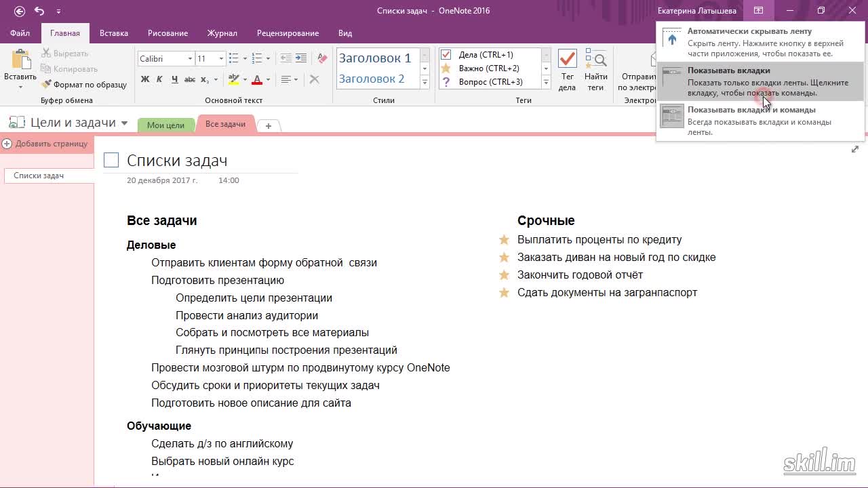Click the 14:00 time stamp
The width and height of the screenshot is (868, 488).
click(x=229, y=180)
